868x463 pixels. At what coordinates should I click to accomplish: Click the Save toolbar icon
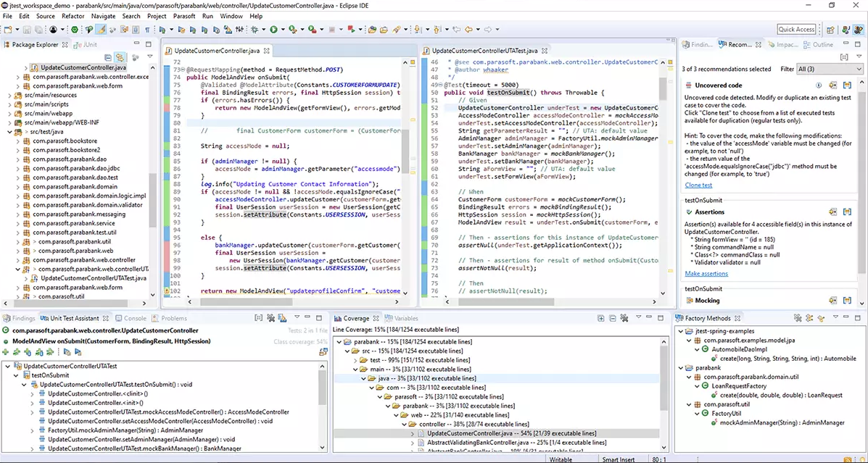(27, 29)
